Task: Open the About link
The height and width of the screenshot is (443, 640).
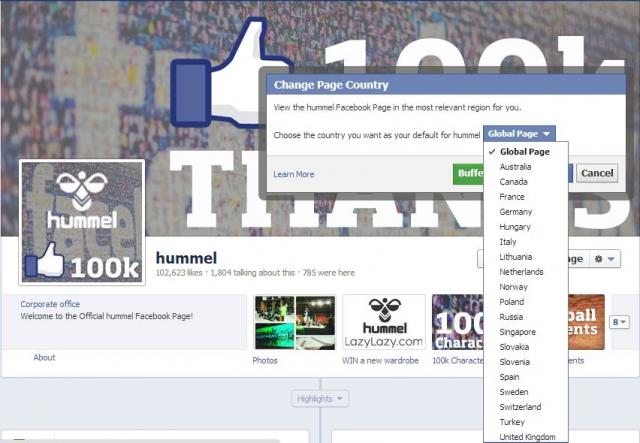Action: [44, 358]
